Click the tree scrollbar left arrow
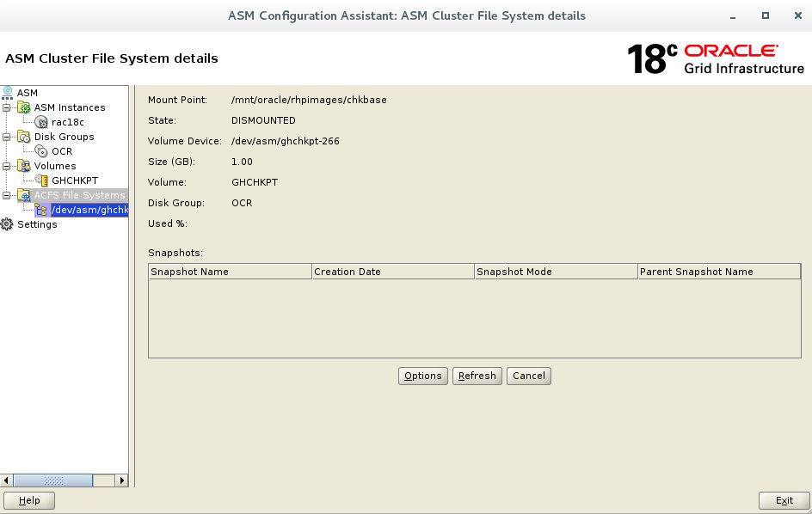The image size is (812, 514). [6, 480]
